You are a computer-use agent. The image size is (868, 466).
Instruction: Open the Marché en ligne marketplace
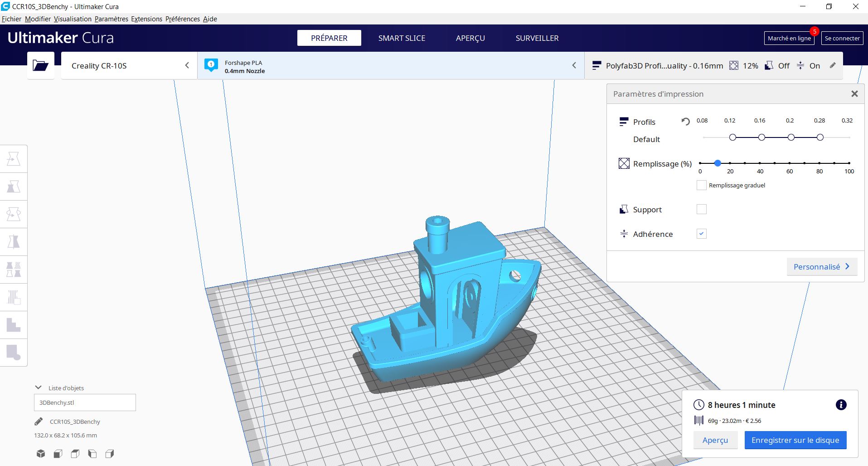pos(789,38)
